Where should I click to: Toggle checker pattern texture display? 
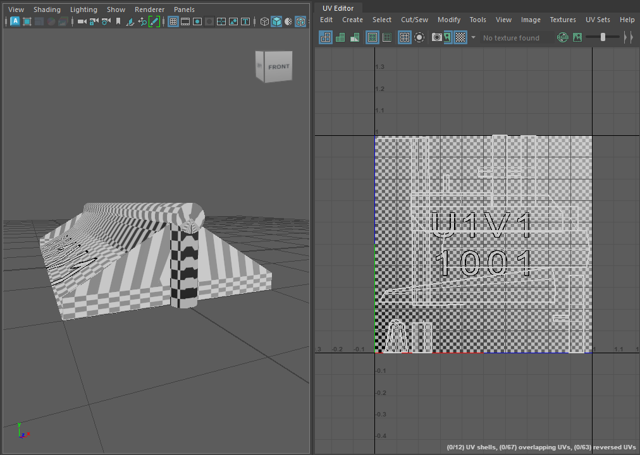coord(461,38)
